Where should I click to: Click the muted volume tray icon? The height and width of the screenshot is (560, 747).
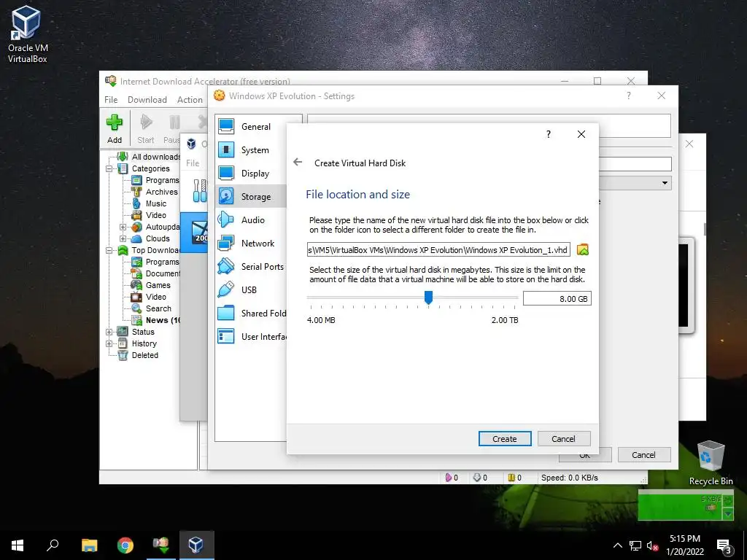pyautogui.click(x=652, y=545)
